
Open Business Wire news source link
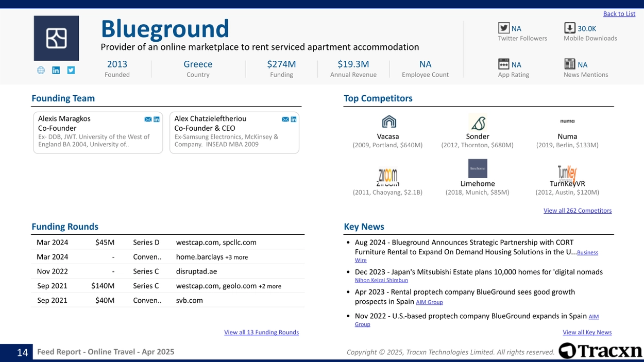pyautogui.click(x=587, y=253)
